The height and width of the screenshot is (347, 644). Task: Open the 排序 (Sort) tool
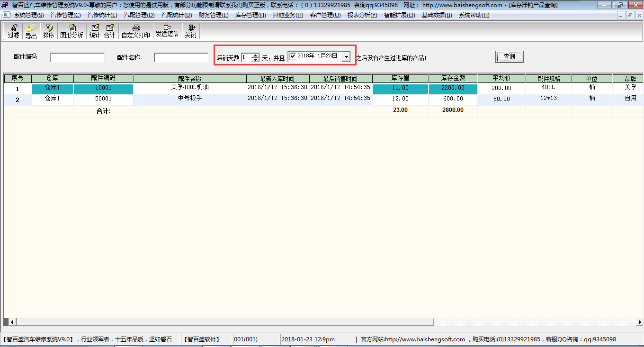pyautogui.click(x=49, y=31)
